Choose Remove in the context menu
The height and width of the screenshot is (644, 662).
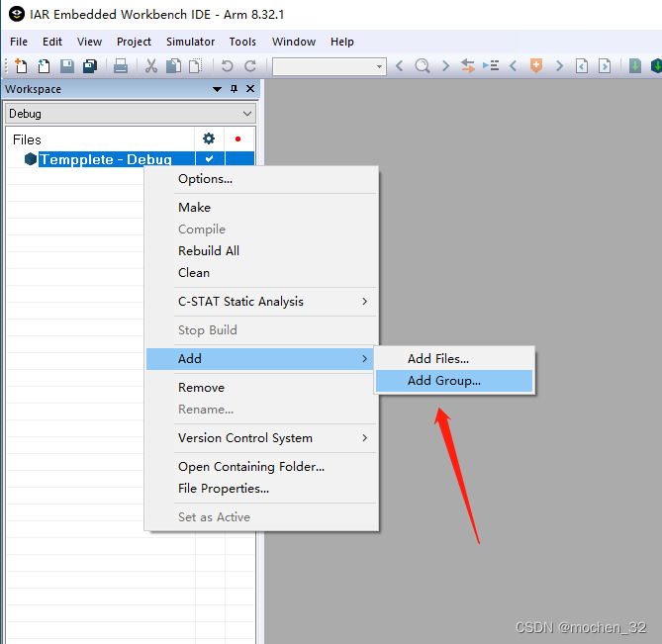260,388
